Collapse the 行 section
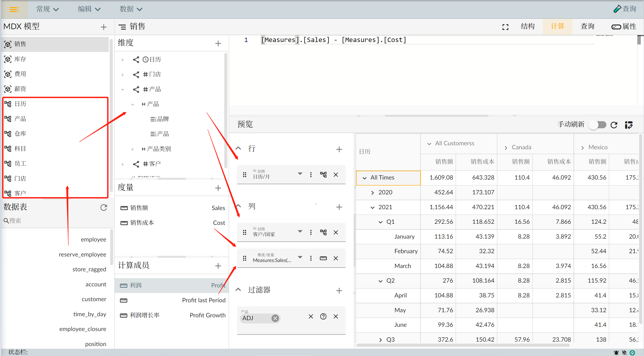The image size is (644, 356). click(238, 148)
